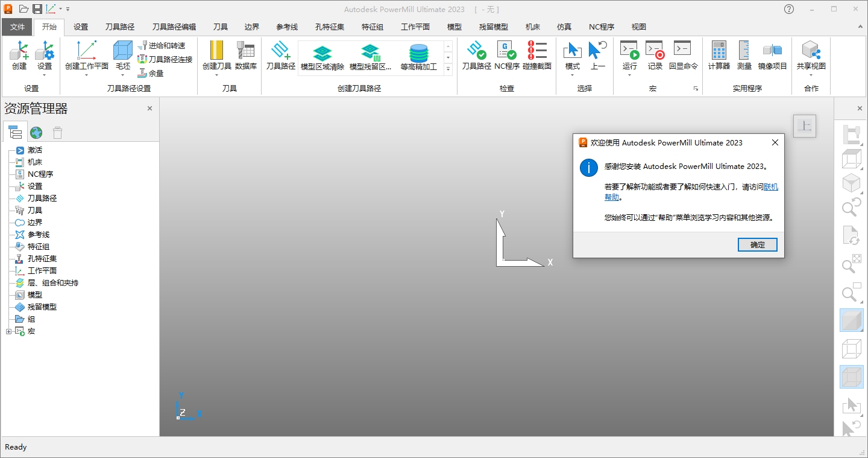Click the ISO view cube icon
Image resolution: width=868 pixels, height=458 pixels.
pos(852,182)
